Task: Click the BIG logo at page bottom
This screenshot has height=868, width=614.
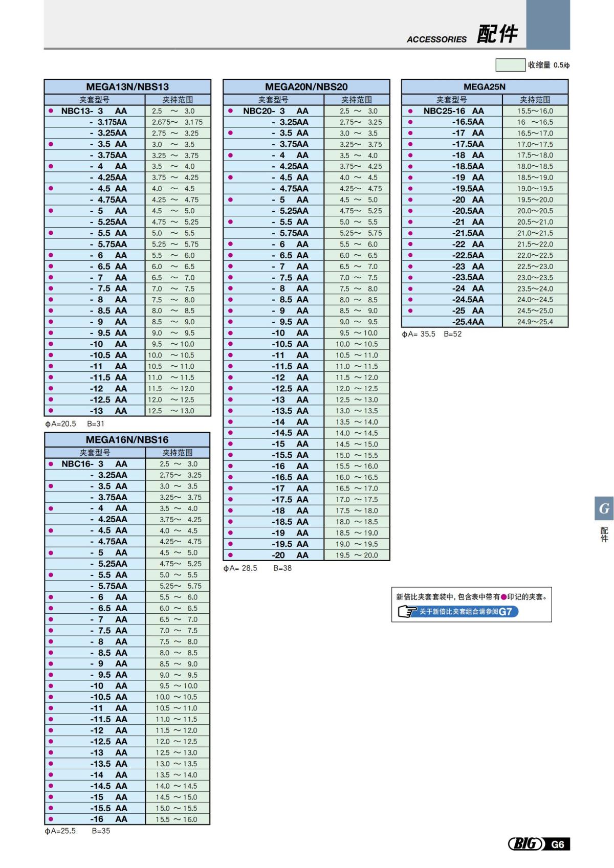Action: 526,843
